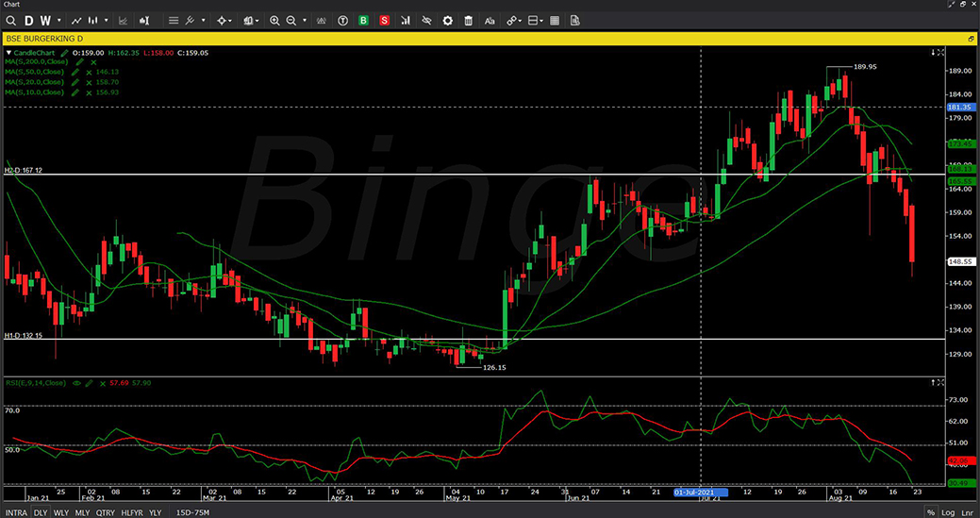980x518 pixels.
Task: Click the 15D-75M interval button
Action: (x=192, y=513)
